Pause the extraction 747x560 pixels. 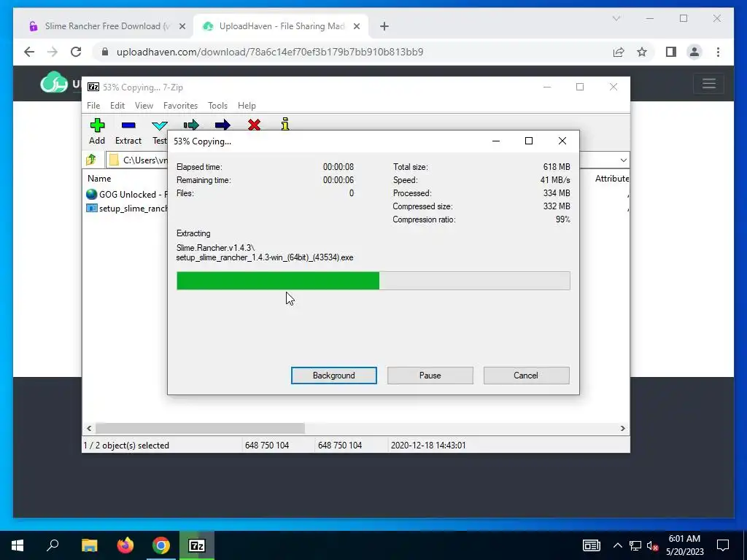coord(430,376)
